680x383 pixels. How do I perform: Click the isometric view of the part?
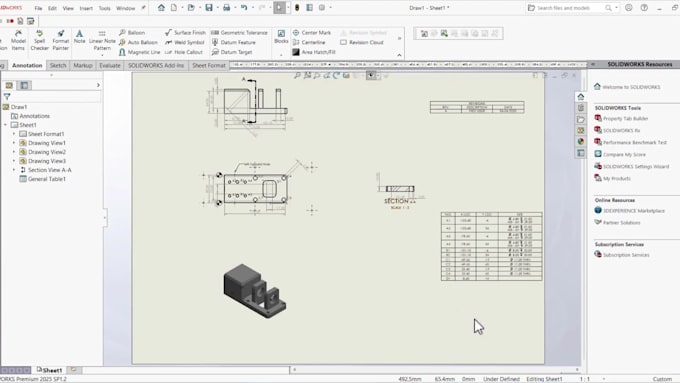255,291
